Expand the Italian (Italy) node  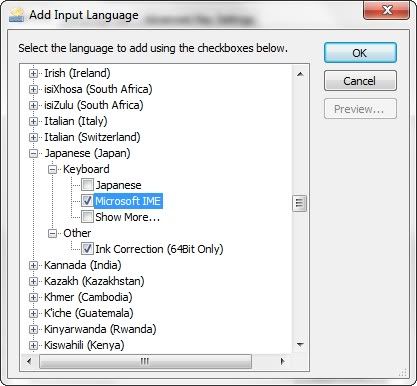[x=33, y=121]
